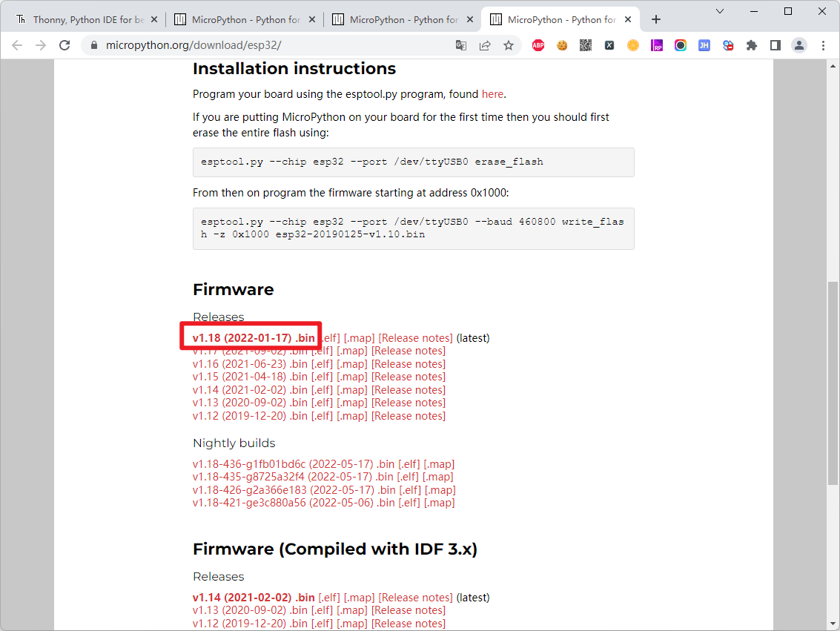840x631 pixels.
Task: Open Release notes for IDF 3.x v1.14
Action: tap(416, 597)
